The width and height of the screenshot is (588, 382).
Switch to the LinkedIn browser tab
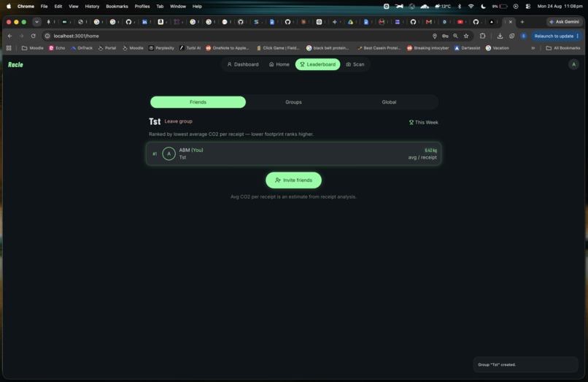pyautogui.click(x=144, y=22)
